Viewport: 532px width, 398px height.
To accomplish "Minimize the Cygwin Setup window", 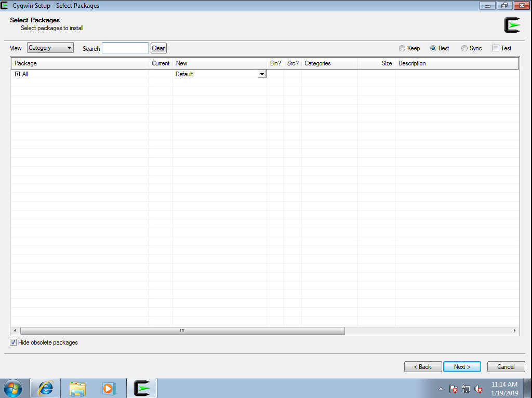I will point(487,5).
